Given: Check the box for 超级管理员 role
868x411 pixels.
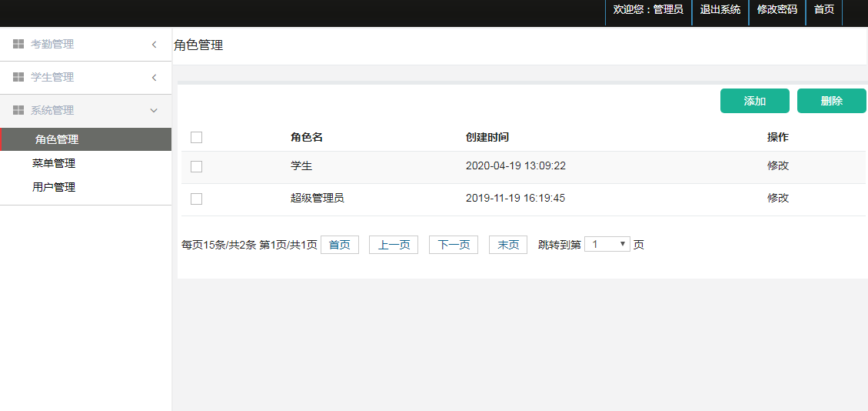Looking at the screenshot, I should (196, 199).
